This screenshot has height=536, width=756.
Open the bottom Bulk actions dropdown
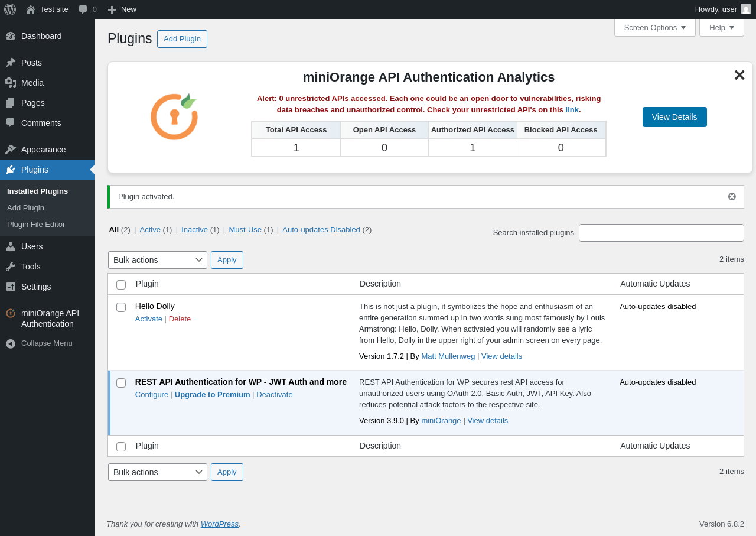click(x=158, y=472)
